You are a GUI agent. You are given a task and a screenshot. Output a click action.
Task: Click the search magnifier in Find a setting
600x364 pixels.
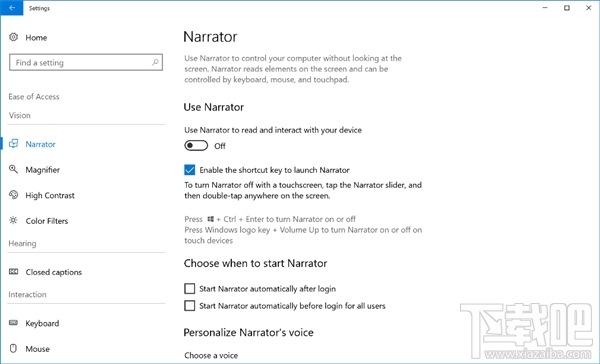point(155,62)
